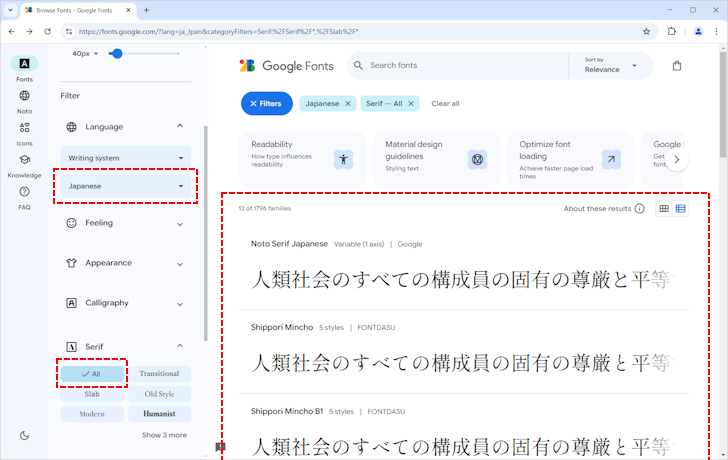Image resolution: width=728 pixels, height=460 pixels.
Task: Toggle the Old Style serif filter
Action: [x=159, y=394]
